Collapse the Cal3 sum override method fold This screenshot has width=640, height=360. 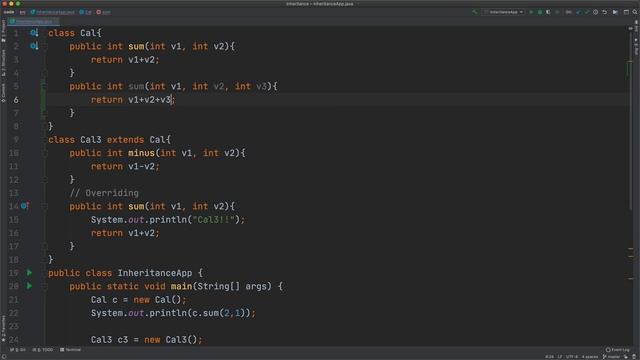pos(44,207)
